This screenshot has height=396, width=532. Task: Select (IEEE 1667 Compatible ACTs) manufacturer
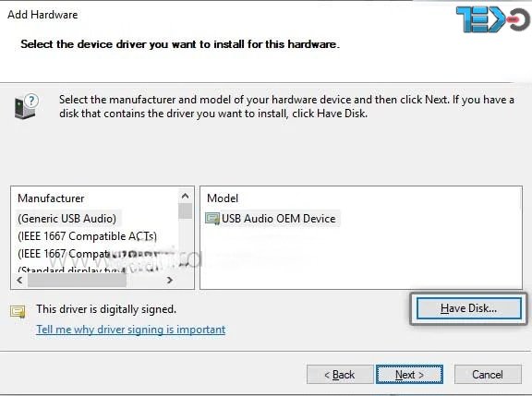tap(87, 236)
